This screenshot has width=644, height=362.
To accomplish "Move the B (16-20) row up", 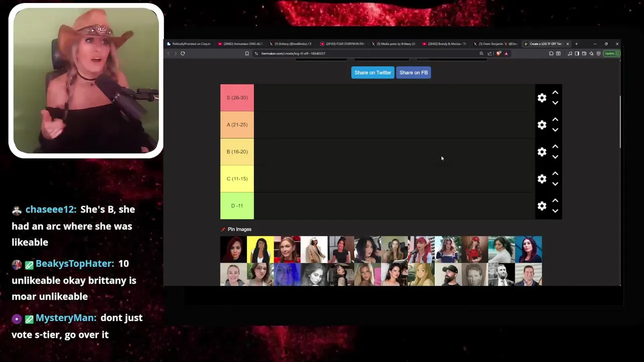I will 555,146.
